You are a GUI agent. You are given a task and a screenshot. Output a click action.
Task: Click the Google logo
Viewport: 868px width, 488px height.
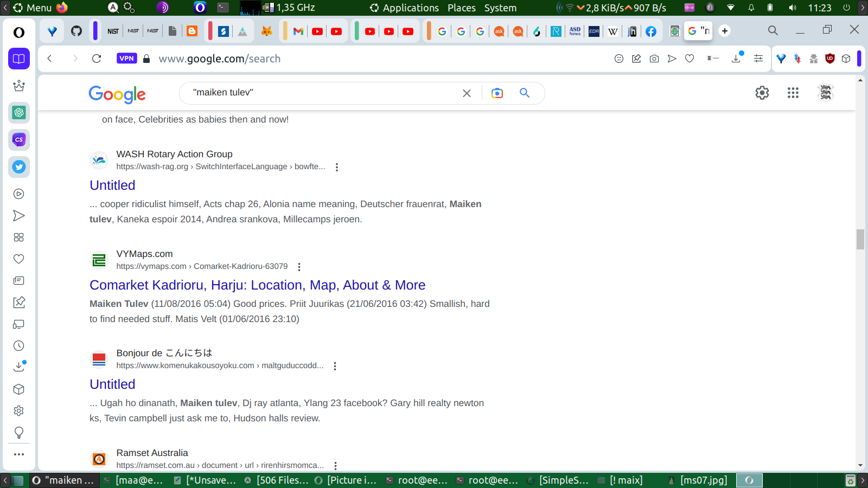point(117,94)
